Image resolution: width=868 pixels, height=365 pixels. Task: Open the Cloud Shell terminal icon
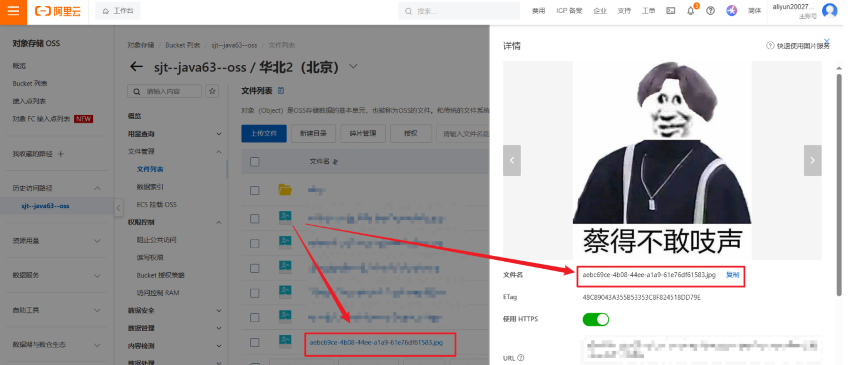click(x=671, y=11)
